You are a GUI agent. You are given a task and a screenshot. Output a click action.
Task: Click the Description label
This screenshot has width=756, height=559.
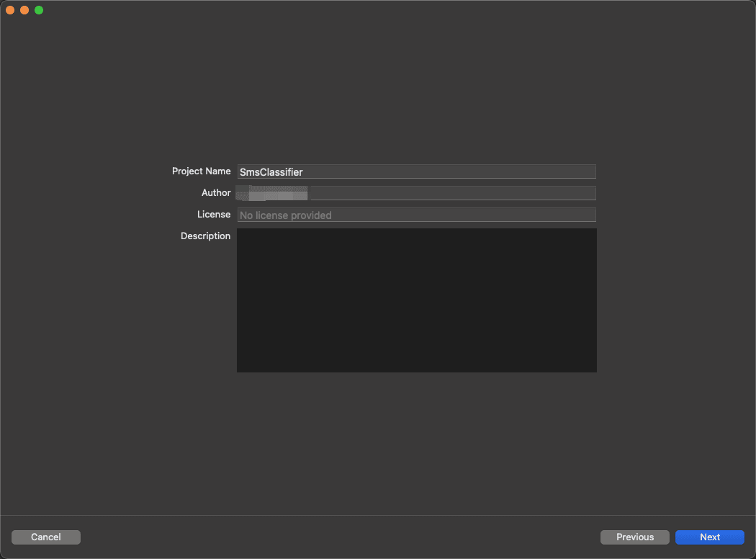click(205, 236)
